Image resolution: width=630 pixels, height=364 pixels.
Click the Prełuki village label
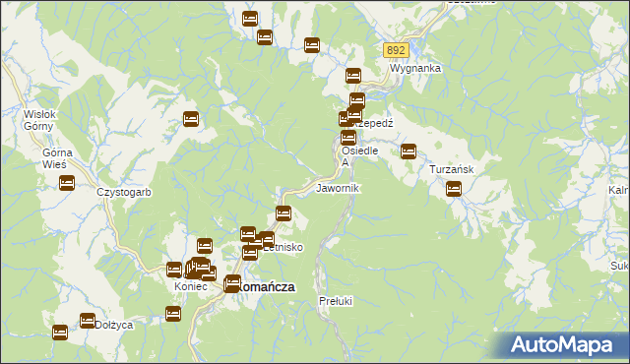[x=336, y=301]
